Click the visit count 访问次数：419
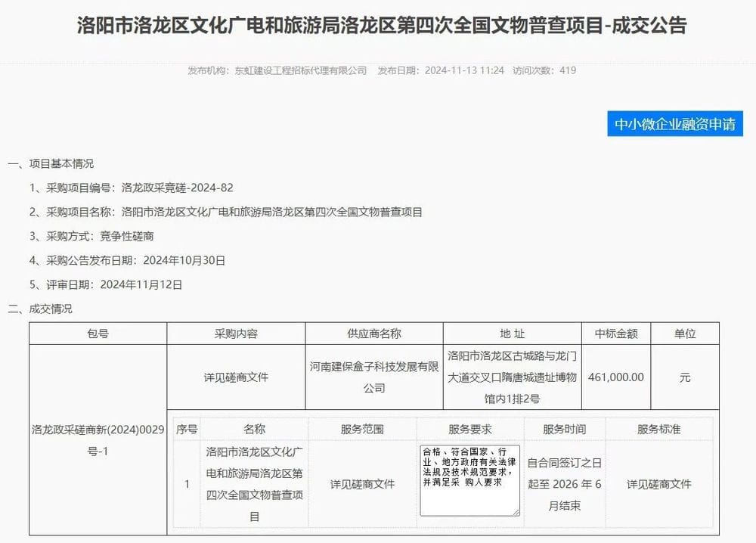 544,70
